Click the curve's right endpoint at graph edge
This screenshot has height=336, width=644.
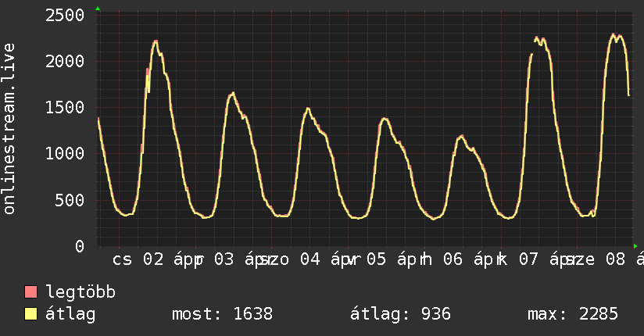(629, 95)
